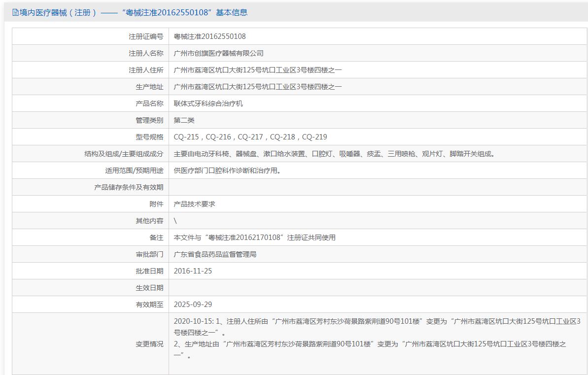The height and width of the screenshot is (375, 588).
Task: Click the empty 生效日期 value cell
Action: [377, 288]
